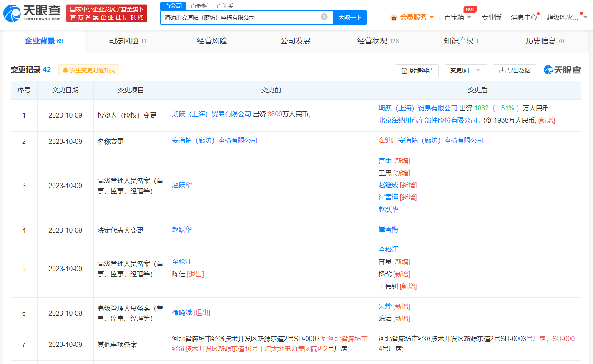The image size is (593, 364).
Task: Open the 褚晓斌 person link
Action: click(x=182, y=313)
